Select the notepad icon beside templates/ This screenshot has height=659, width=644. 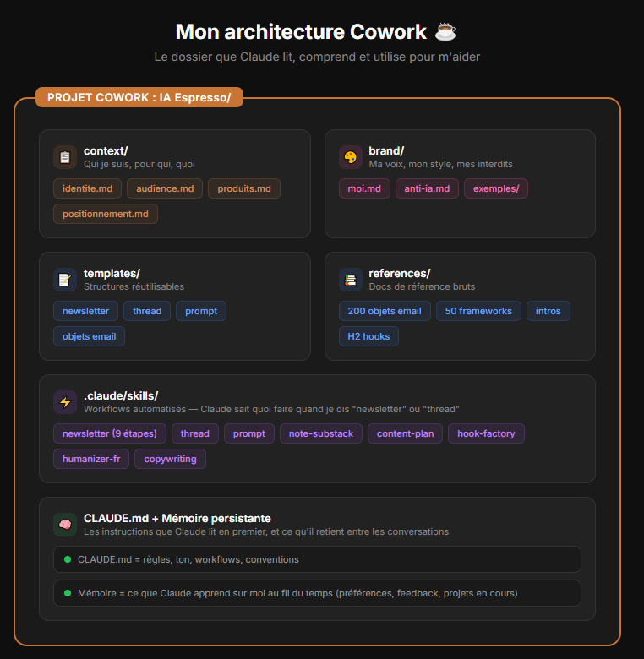pyautogui.click(x=65, y=280)
